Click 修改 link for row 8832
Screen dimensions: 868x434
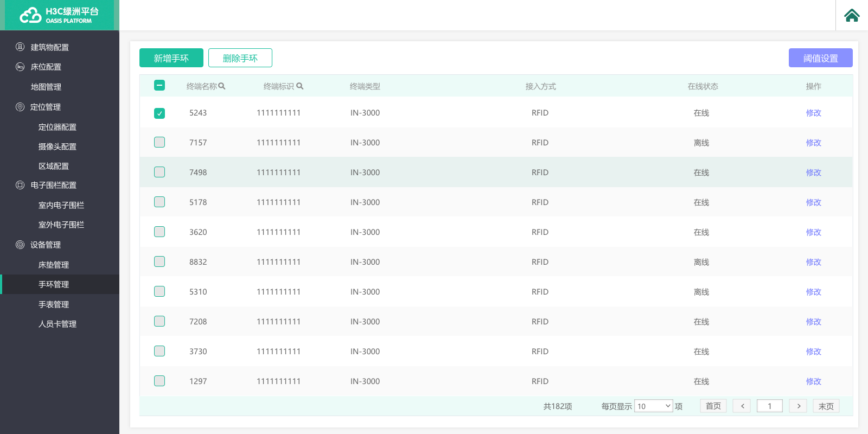pyautogui.click(x=814, y=262)
